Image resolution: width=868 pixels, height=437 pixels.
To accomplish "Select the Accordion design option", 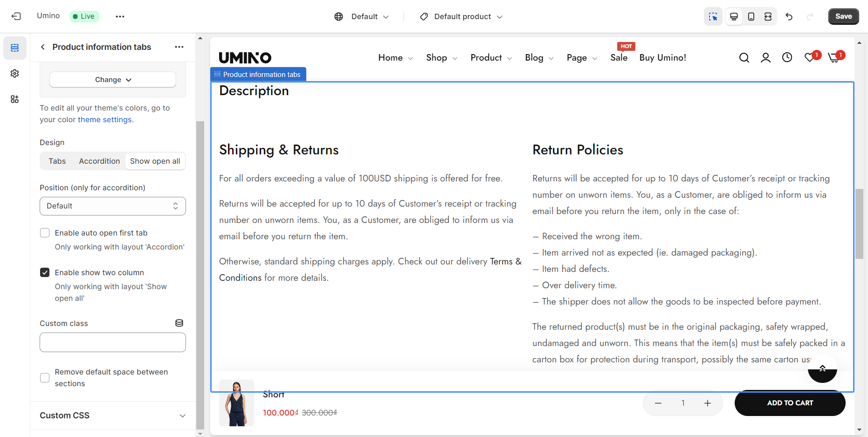I will [x=99, y=161].
